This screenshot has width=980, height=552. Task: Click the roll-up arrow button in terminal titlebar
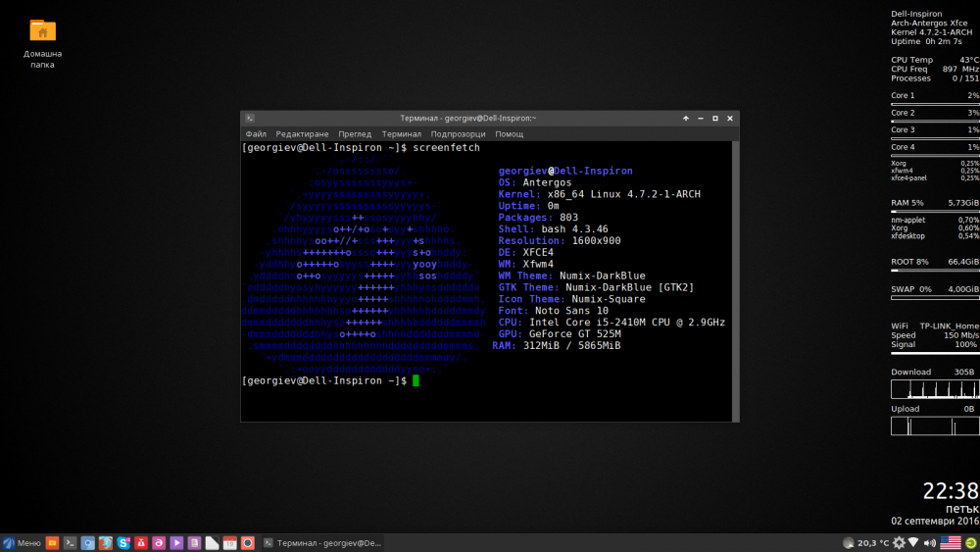point(686,119)
